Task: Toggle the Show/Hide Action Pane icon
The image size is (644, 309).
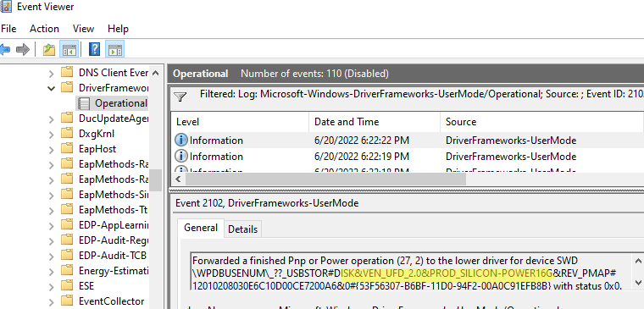Action: click(x=115, y=50)
